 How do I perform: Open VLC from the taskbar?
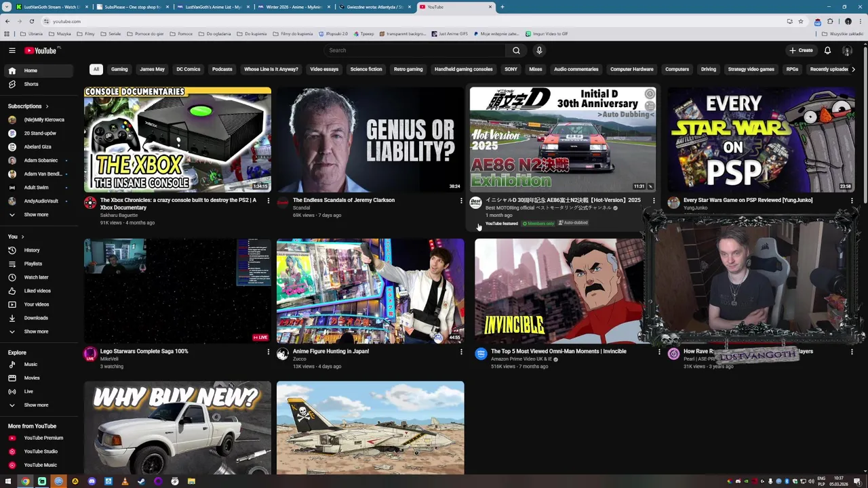(125, 481)
